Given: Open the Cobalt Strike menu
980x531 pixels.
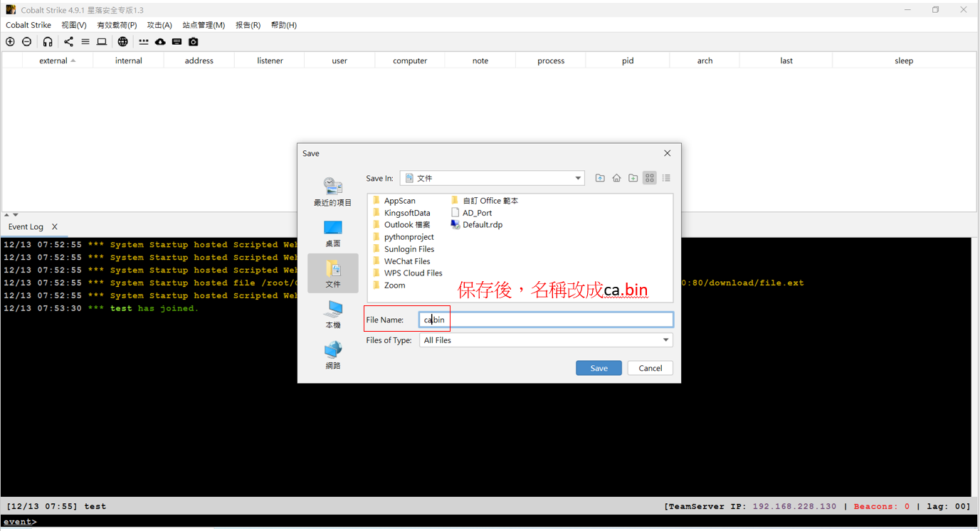Looking at the screenshot, I should pos(28,25).
